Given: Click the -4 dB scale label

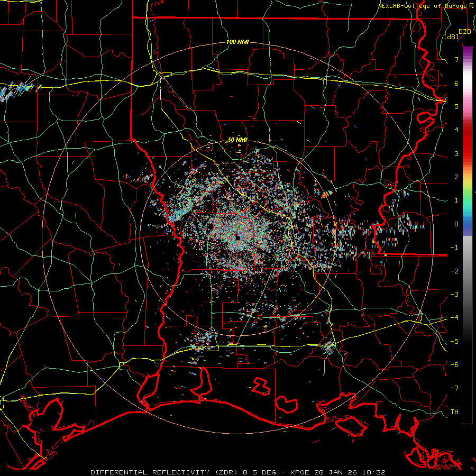Looking at the screenshot, I should tap(454, 318).
